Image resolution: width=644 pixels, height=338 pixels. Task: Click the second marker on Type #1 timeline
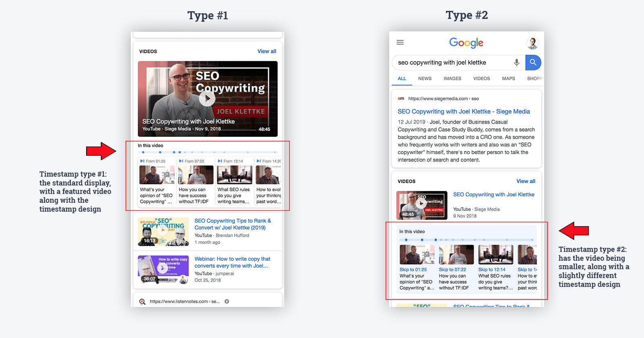(x=160, y=152)
